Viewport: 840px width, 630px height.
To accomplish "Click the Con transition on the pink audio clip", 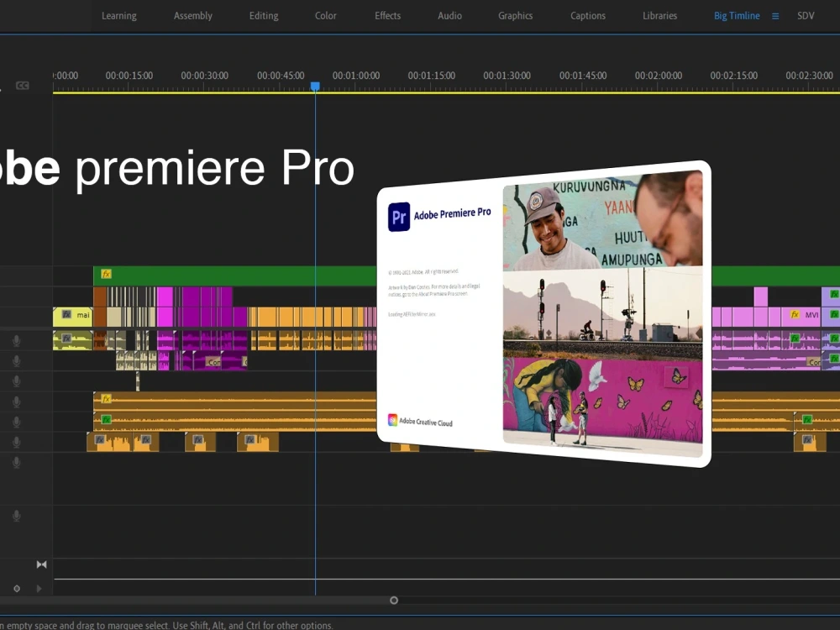I will coord(814,362).
